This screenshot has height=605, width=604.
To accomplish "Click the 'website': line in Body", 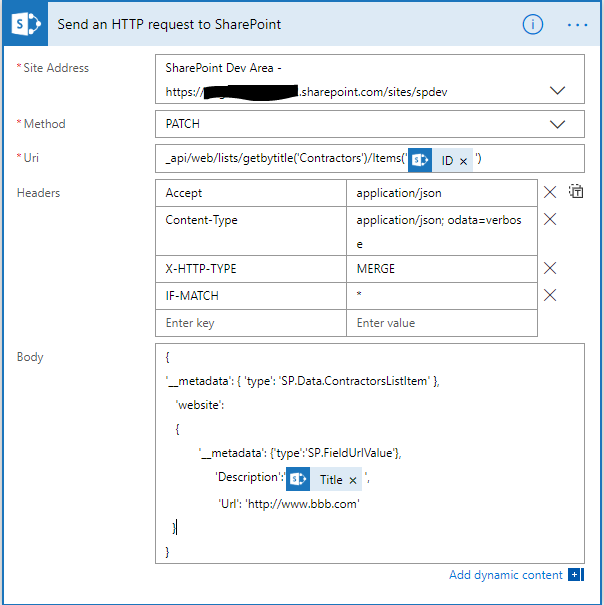I will tap(200, 405).
